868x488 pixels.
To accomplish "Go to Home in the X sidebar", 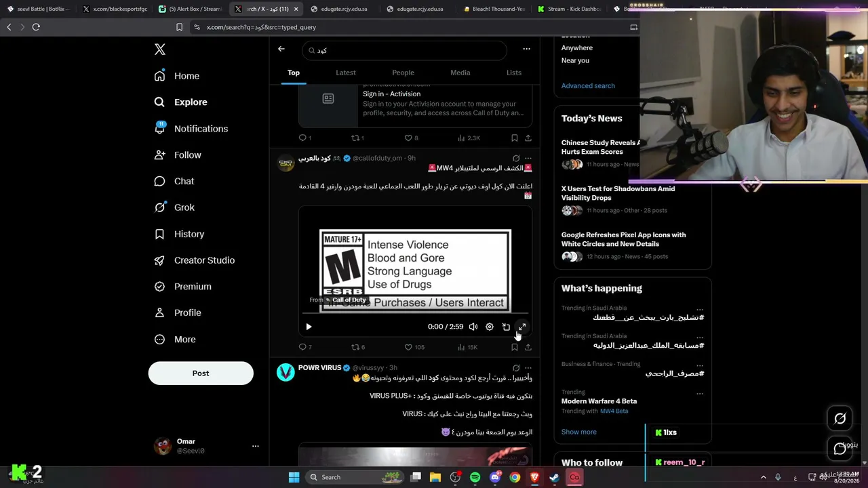I will (177, 76).
